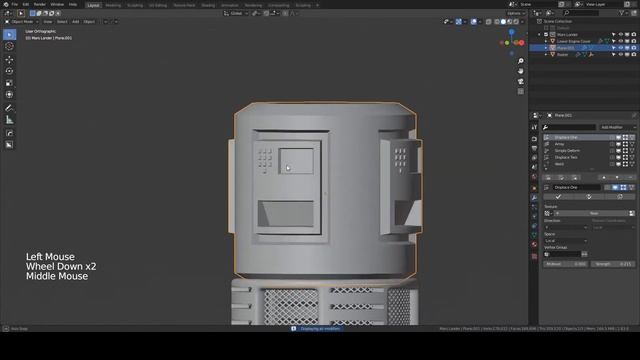This screenshot has height=360, width=640.
Task: Hide Lower Engine Cover using eye icon
Action: click(620, 41)
